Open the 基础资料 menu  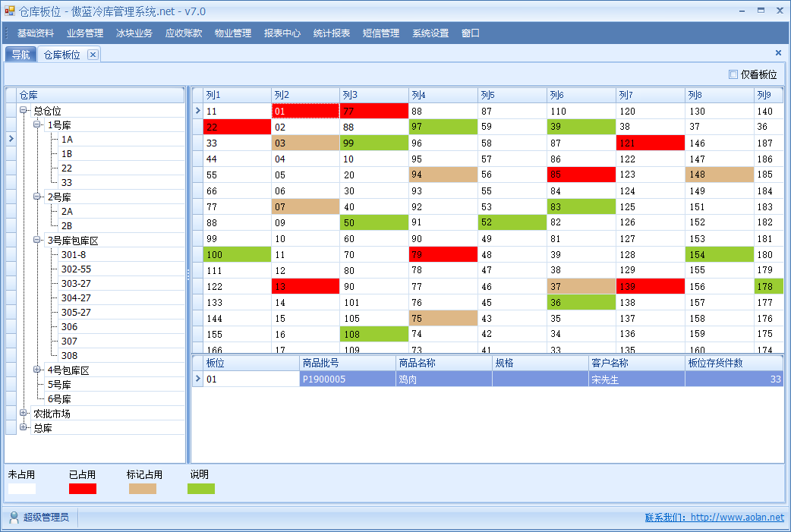click(x=36, y=33)
